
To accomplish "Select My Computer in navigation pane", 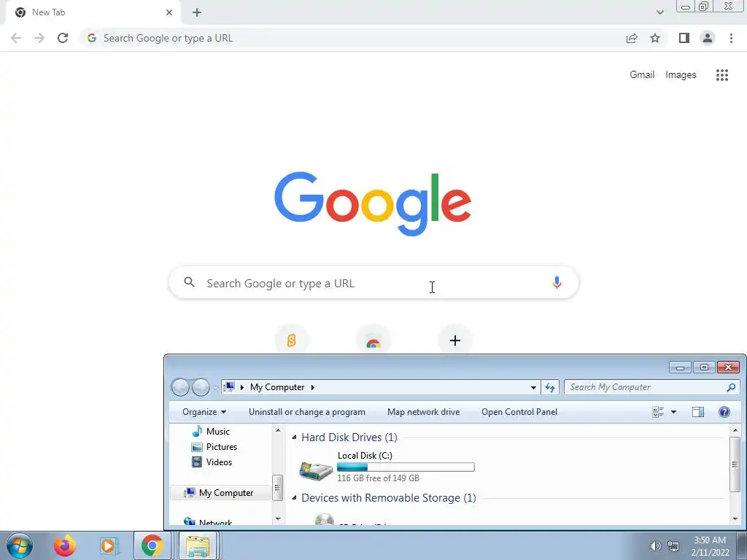I will coord(221,493).
